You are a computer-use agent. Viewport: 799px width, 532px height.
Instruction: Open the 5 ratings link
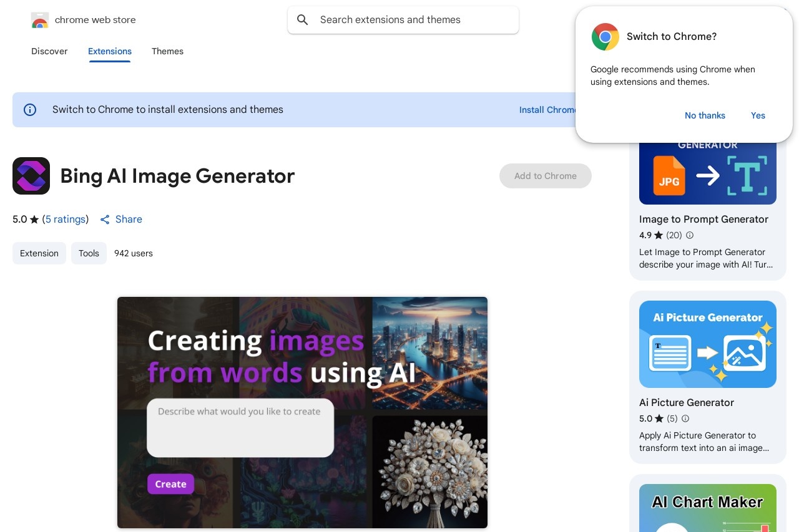(x=66, y=220)
